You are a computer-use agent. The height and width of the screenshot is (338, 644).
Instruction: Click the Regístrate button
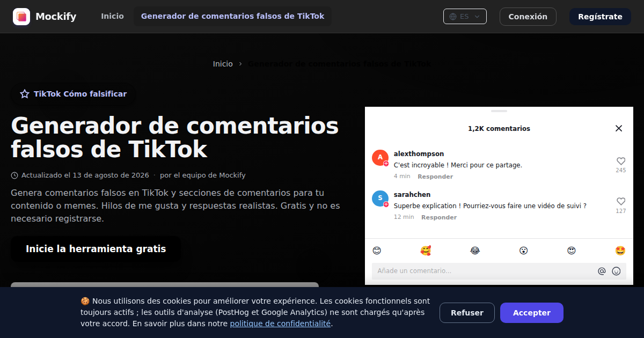[x=600, y=17]
